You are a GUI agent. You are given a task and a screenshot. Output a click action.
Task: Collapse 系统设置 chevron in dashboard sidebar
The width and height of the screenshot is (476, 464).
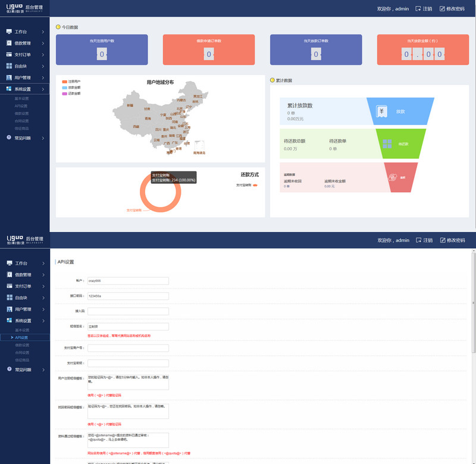pos(43,89)
